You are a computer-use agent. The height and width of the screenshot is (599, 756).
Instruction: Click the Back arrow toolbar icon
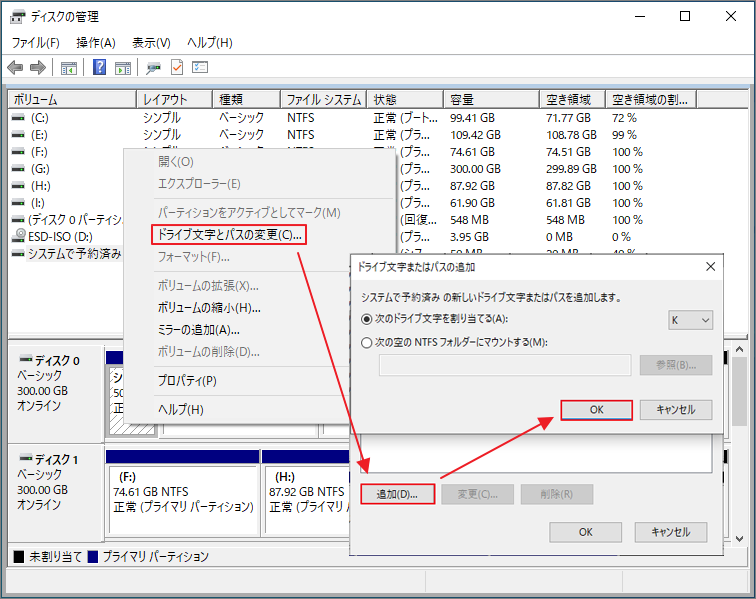pyautogui.click(x=15, y=68)
